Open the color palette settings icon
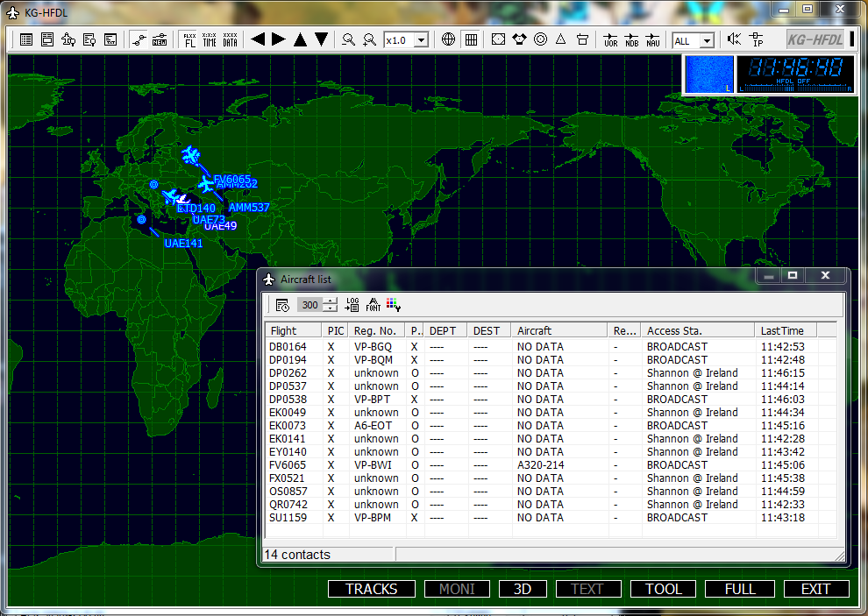 click(x=394, y=305)
